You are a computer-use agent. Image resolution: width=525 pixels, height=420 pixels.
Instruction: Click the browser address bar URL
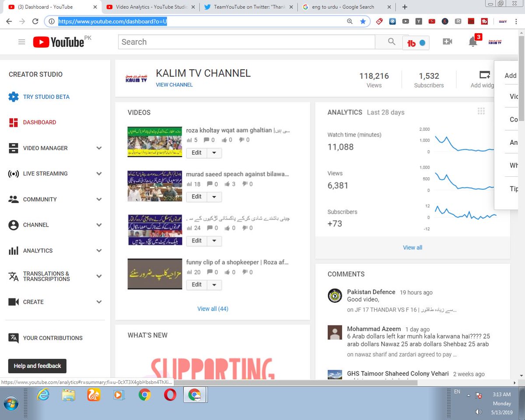click(112, 21)
